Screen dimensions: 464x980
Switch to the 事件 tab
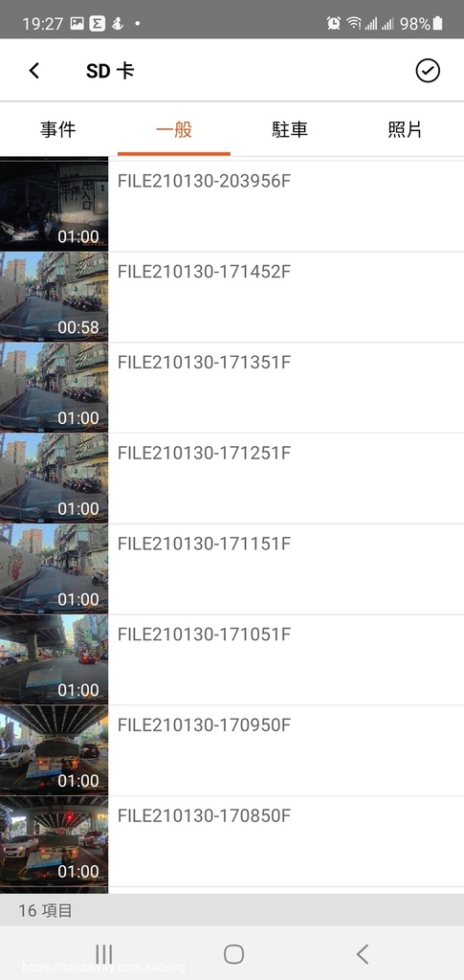coord(58,129)
